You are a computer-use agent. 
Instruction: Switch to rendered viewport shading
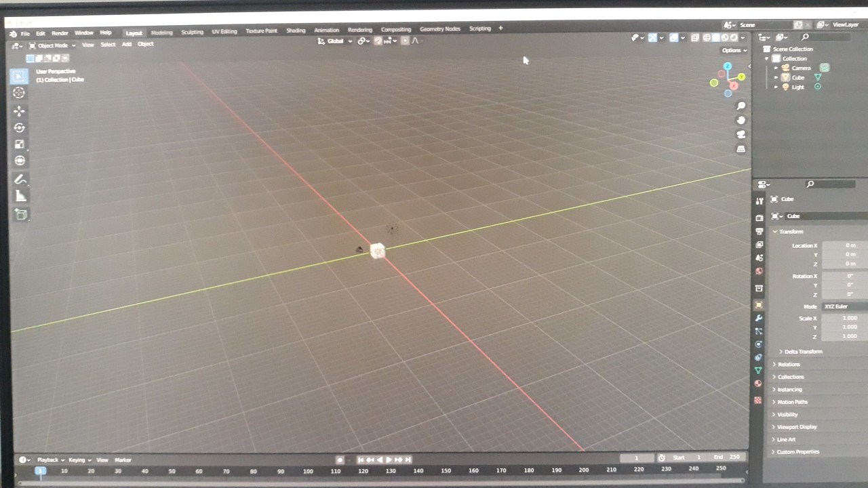coord(732,38)
